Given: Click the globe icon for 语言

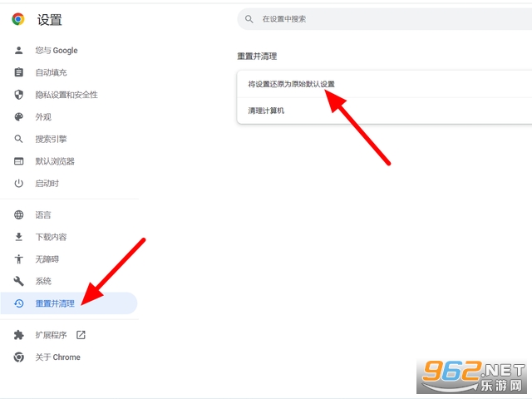Looking at the screenshot, I should click(18, 214).
